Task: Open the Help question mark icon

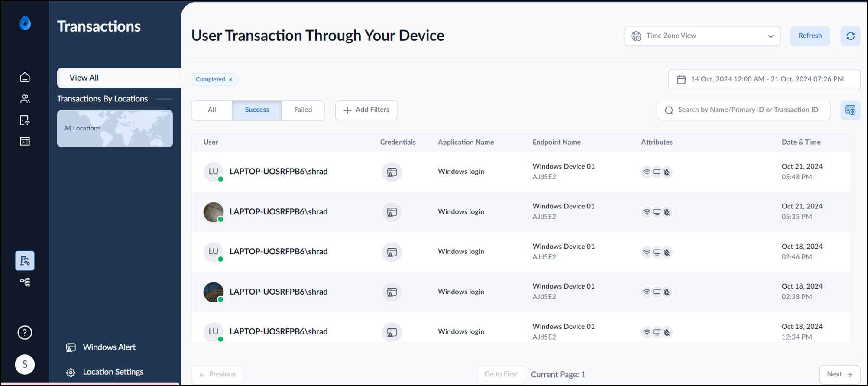Action: point(25,332)
